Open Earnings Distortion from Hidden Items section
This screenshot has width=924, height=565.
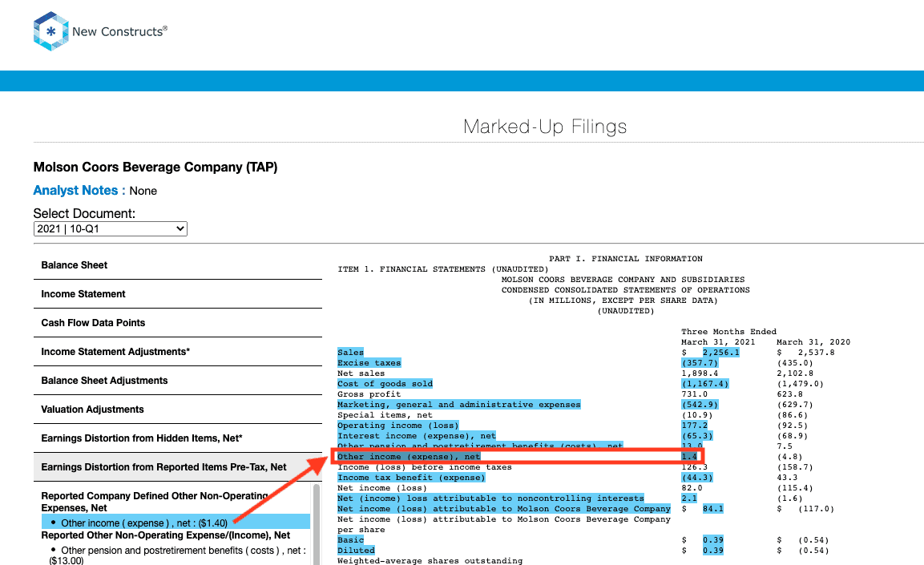[177, 438]
